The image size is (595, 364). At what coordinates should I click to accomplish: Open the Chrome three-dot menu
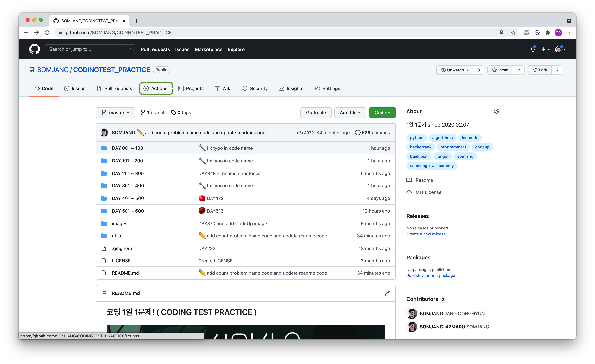pyautogui.click(x=569, y=33)
